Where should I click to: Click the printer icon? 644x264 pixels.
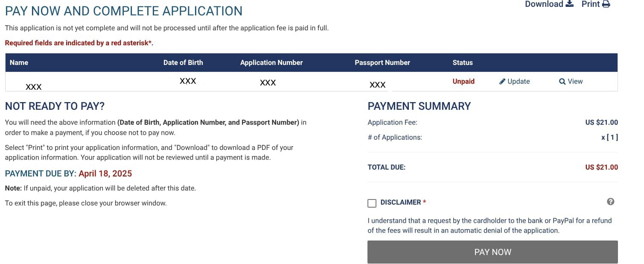606,4
